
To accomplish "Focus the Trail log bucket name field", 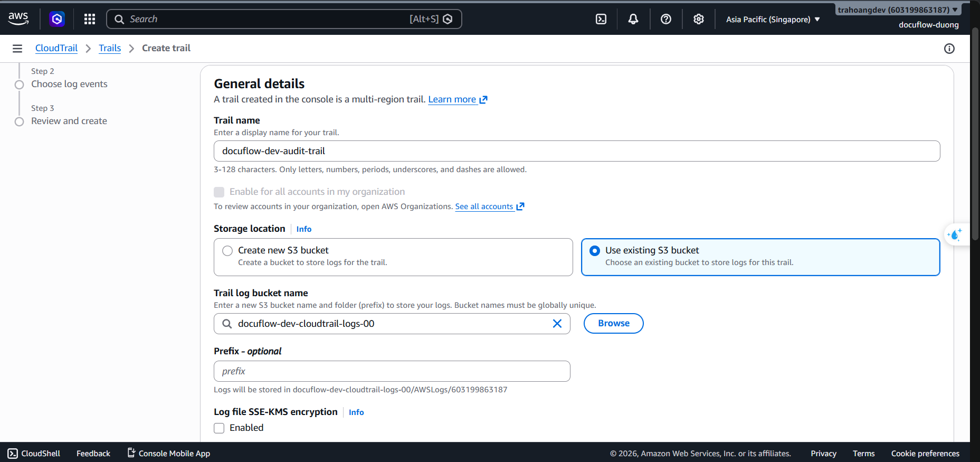I will click(392, 324).
